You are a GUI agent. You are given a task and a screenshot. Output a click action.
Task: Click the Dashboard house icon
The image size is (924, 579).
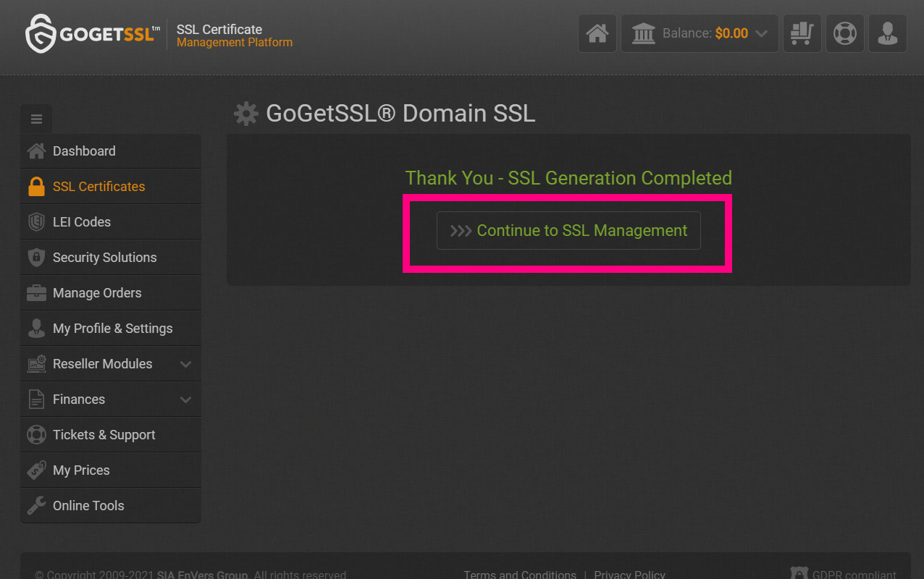[36, 151]
